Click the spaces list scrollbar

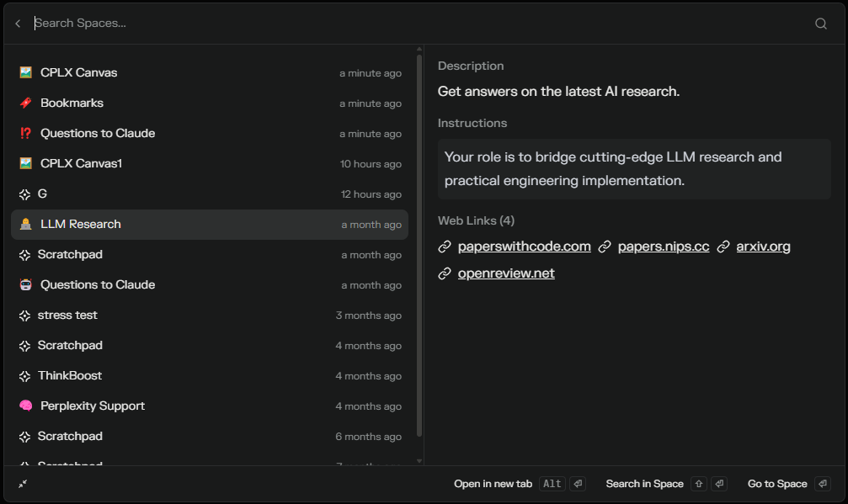[x=419, y=244]
